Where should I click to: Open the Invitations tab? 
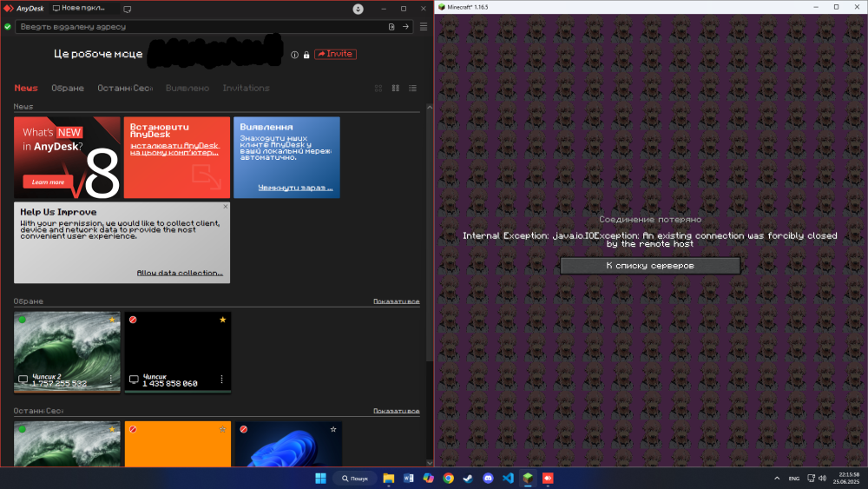247,88
